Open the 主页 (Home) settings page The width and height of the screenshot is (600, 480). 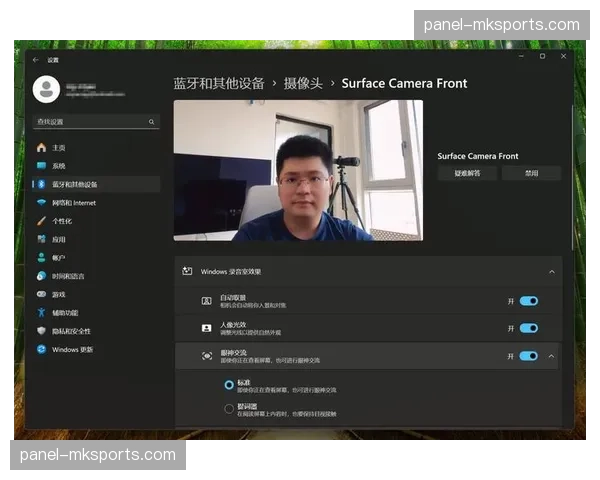point(58,147)
